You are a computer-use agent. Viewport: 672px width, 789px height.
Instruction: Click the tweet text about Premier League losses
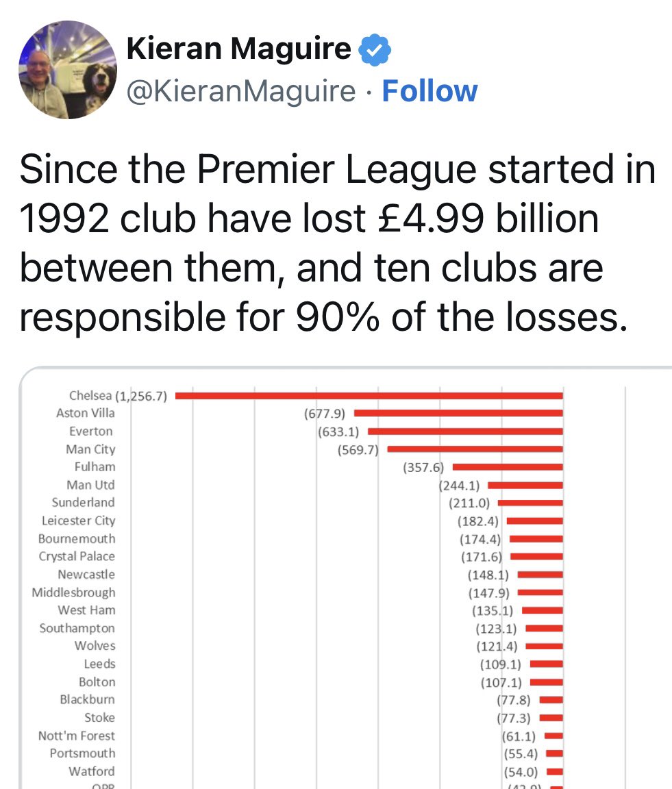(336, 244)
